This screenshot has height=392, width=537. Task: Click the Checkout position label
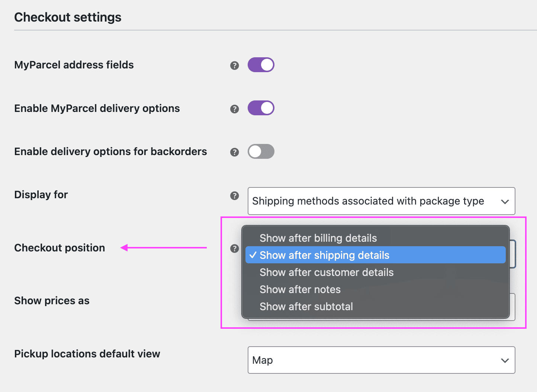[60, 248]
